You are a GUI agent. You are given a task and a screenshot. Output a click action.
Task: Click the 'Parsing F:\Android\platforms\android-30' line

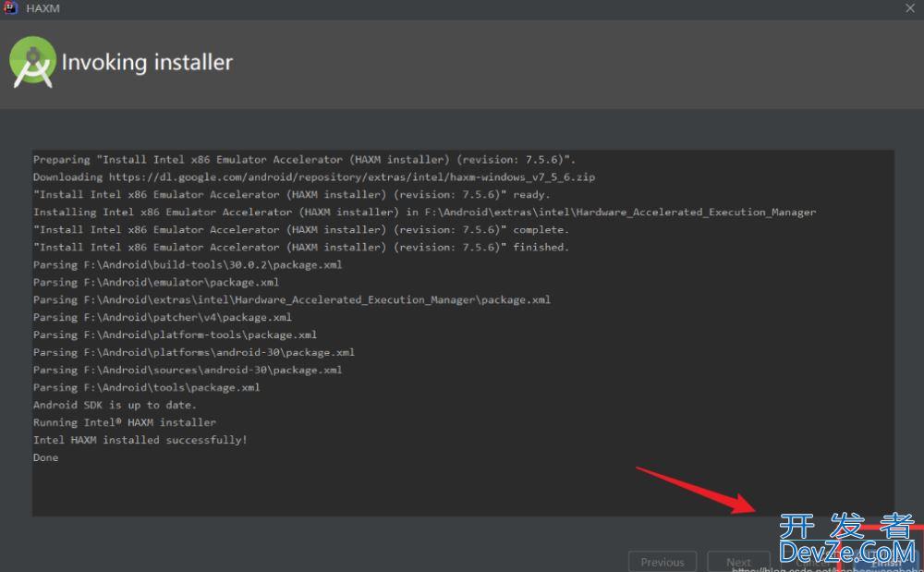point(194,352)
